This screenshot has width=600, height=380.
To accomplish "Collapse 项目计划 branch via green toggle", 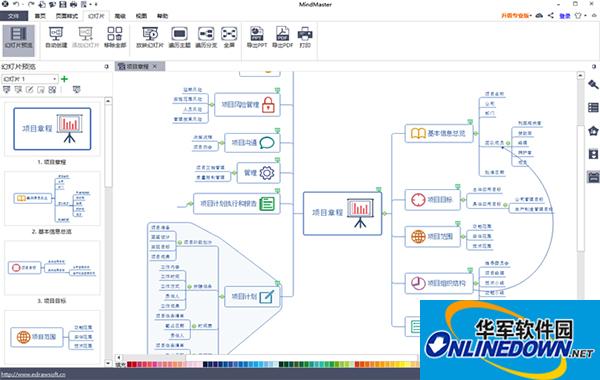I will coord(222,296).
